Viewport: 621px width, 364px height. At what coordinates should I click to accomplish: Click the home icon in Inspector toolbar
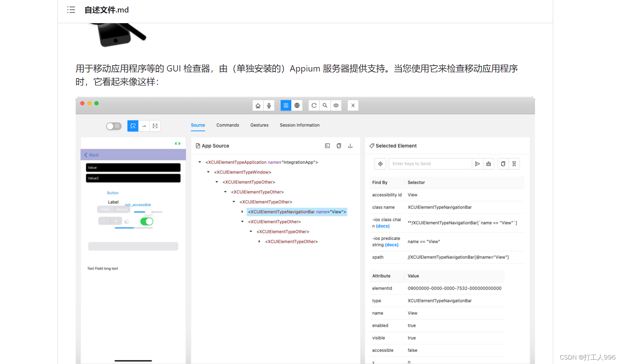tap(258, 105)
